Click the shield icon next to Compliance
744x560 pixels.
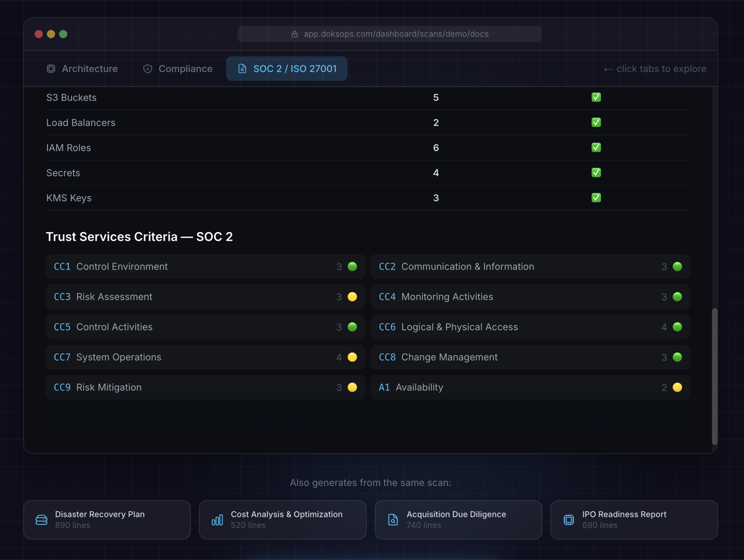(147, 69)
